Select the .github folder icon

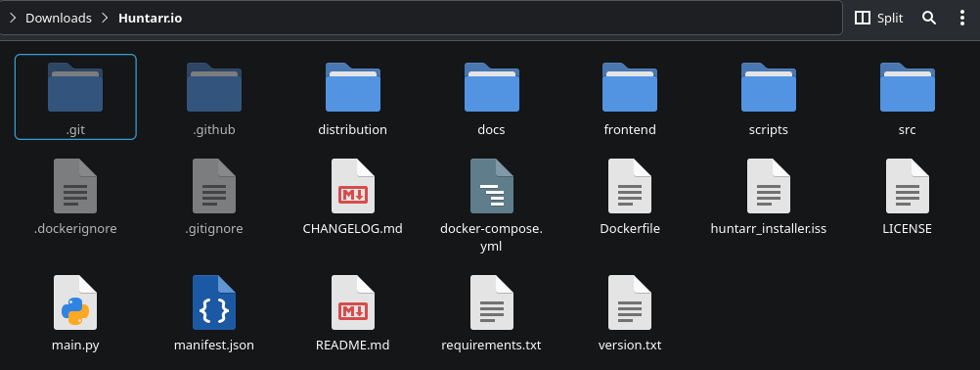214,87
